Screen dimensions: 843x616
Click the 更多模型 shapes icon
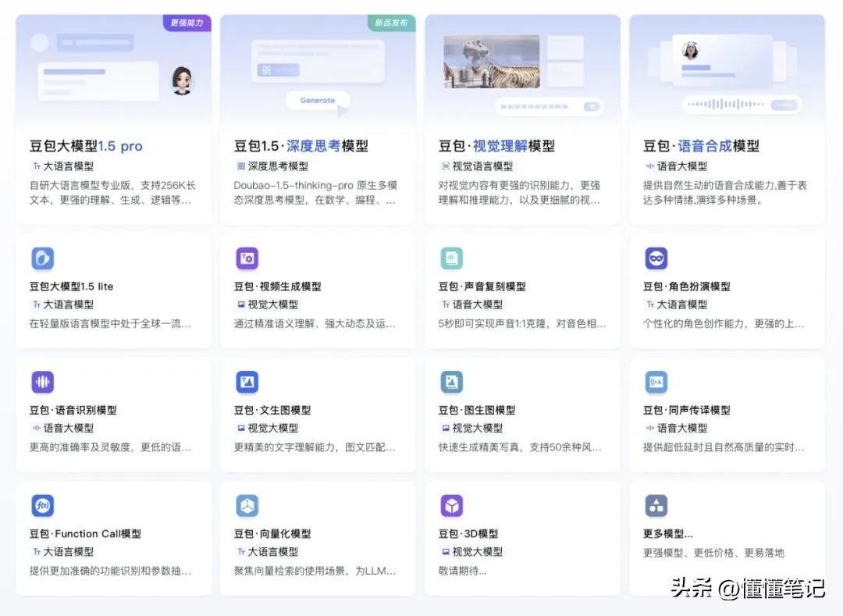tap(656, 506)
